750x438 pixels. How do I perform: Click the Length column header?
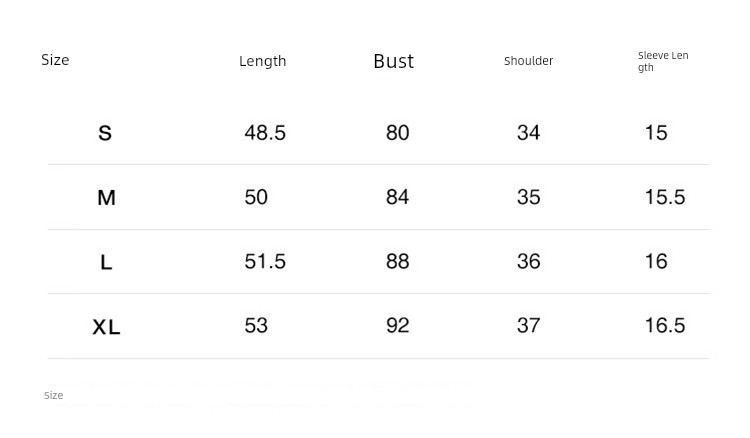tap(262, 61)
